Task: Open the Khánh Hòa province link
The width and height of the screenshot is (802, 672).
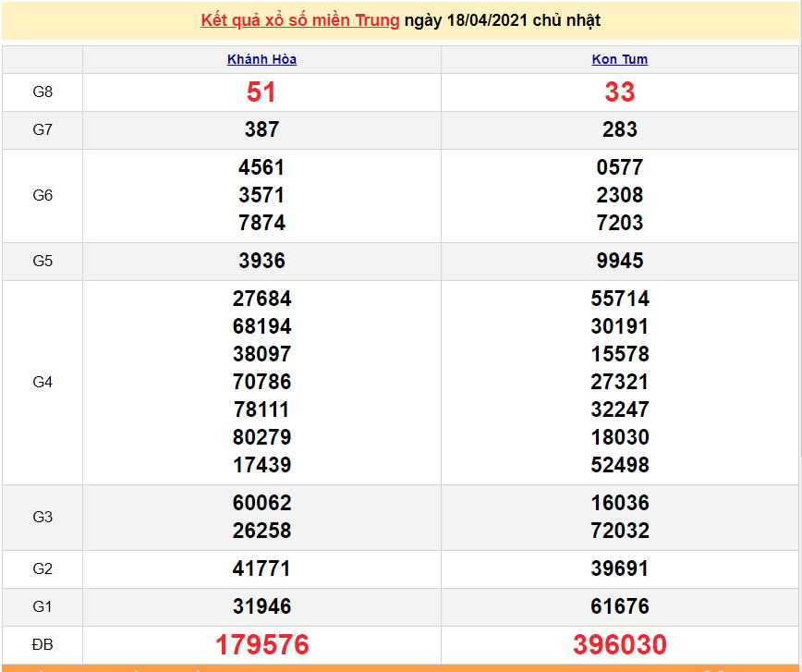Action: coord(261,59)
